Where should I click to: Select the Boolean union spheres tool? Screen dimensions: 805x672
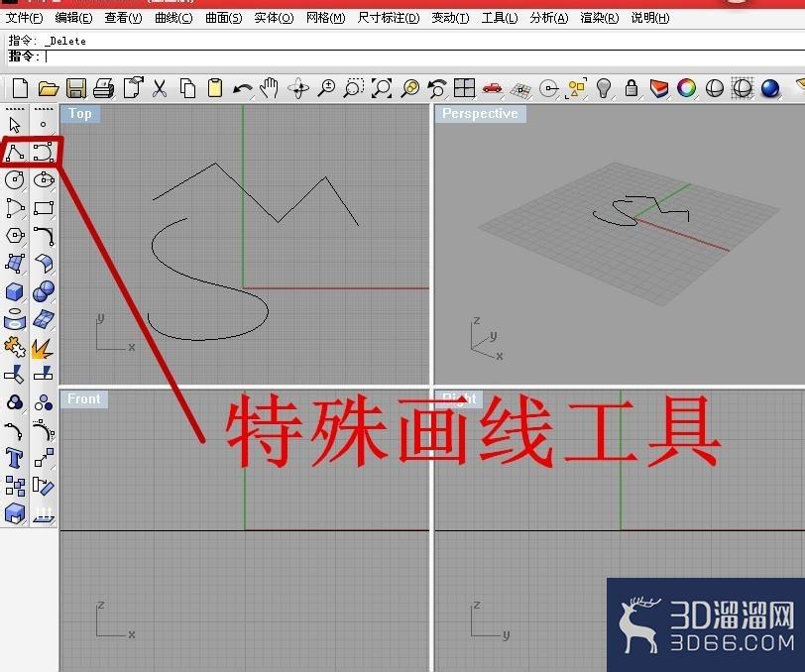[44, 291]
